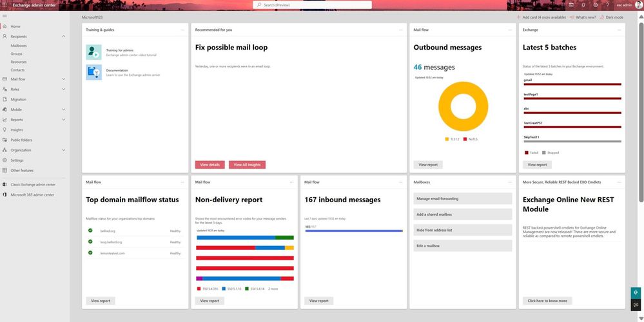This screenshot has height=322, width=644.
Task: Open more options on Exchange batches card
Action: coord(620,30)
